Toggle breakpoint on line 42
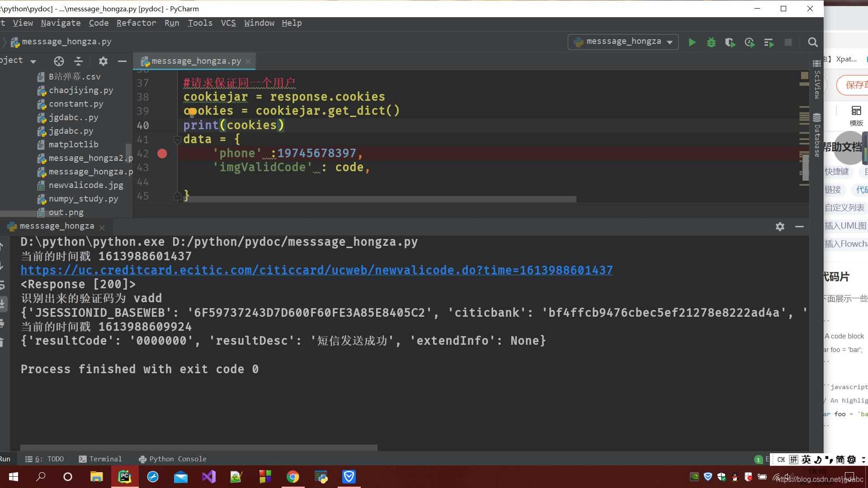The width and height of the screenshot is (868, 488). tap(162, 154)
